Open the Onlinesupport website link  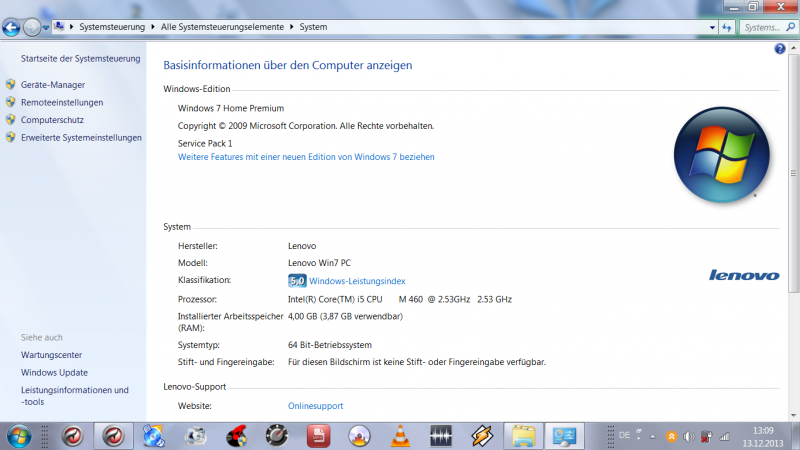(x=315, y=406)
